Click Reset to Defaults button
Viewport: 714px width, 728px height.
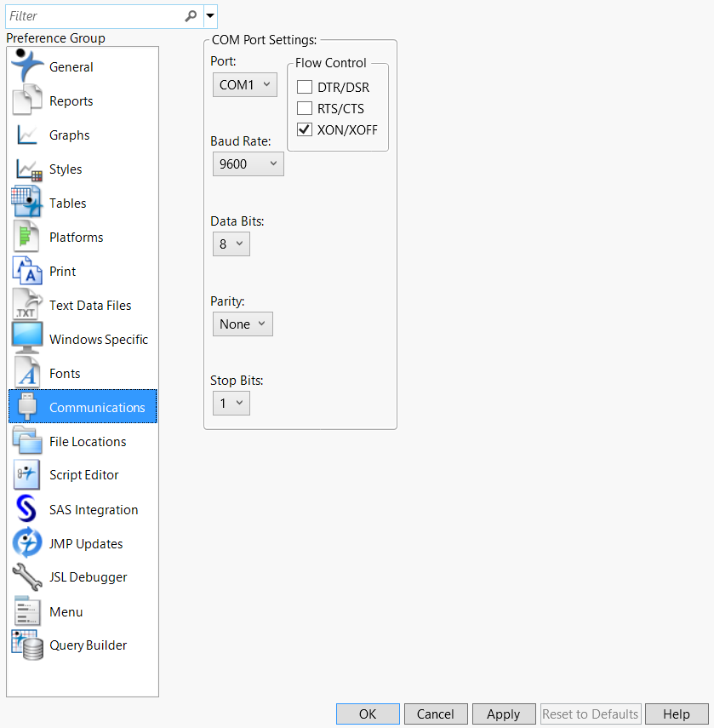click(x=591, y=714)
